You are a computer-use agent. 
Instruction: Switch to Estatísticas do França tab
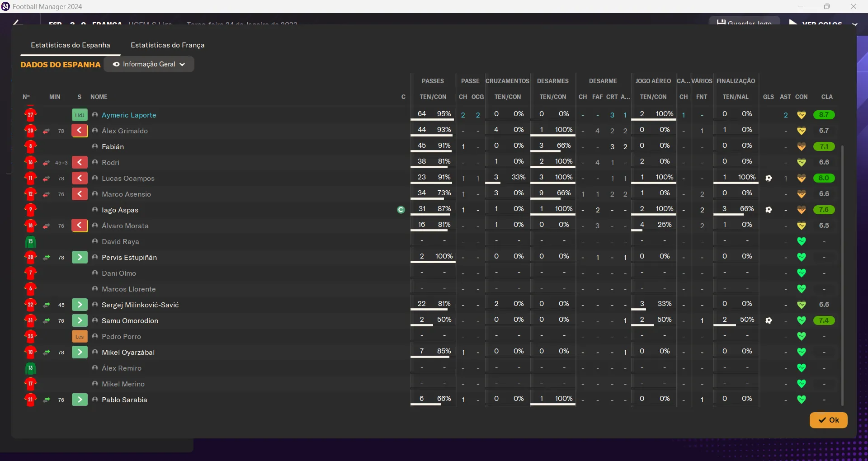[x=168, y=45]
